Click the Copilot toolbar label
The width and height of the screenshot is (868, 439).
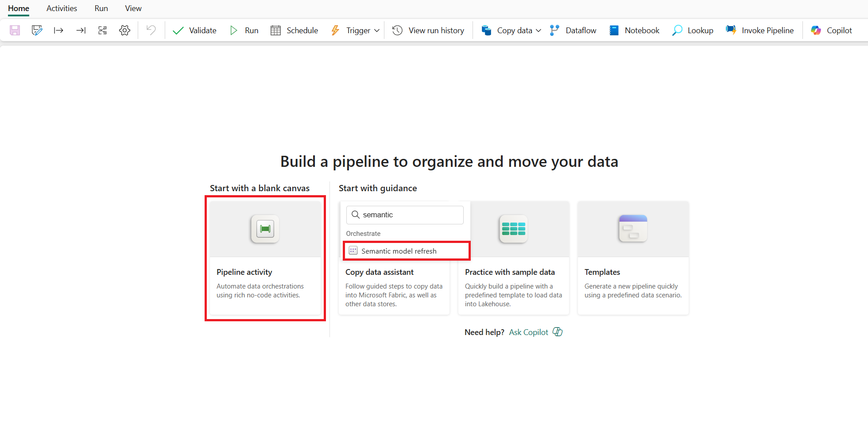click(x=839, y=31)
